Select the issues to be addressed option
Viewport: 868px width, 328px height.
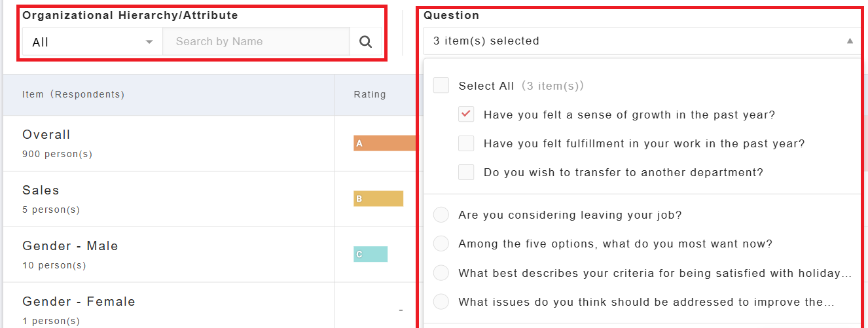point(441,302)
